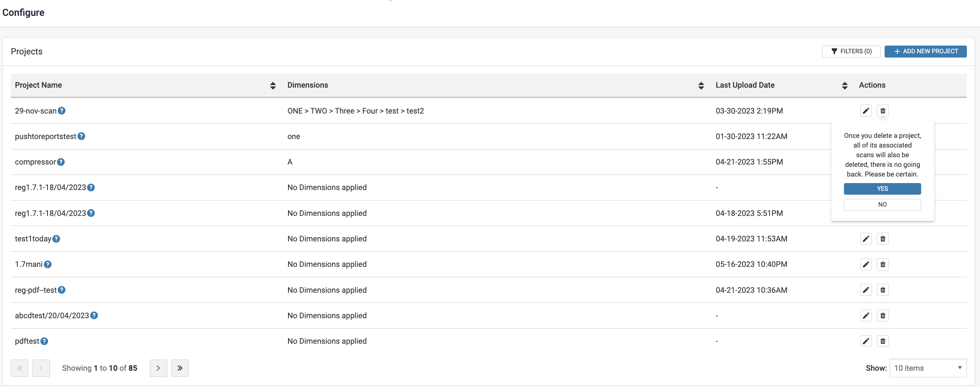Cancel deletion with NO button
This screenshot has width=980, height=387.
click(x=882, y=205)
